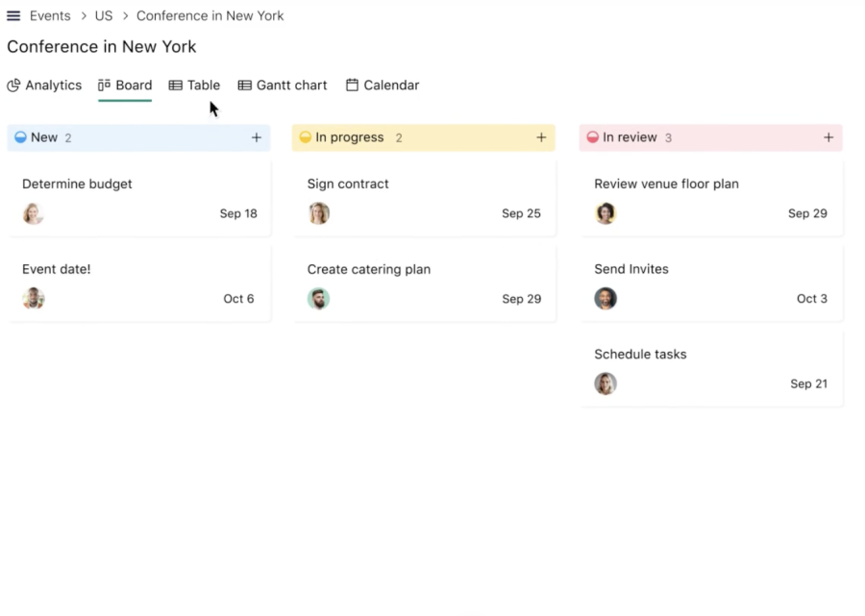Click the red In review status icon
Image resolution: width=865 pixels, height=616 pixels.
click(592, 137)
